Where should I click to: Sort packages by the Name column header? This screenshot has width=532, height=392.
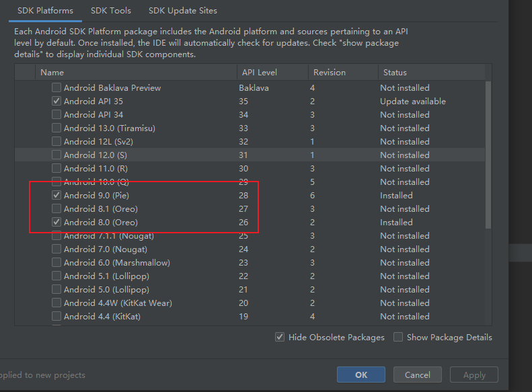click(52, 73)
